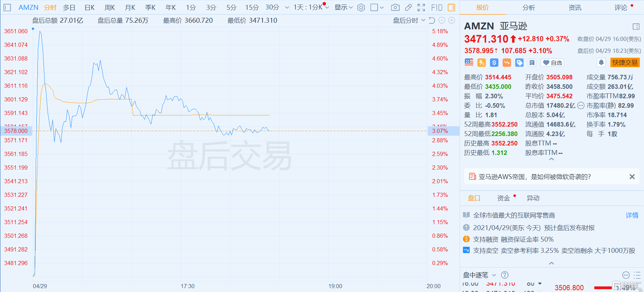This screenshot has height=292, width=644.
Task: Click the blue dollar margin icon
Action: coord(494,63)
